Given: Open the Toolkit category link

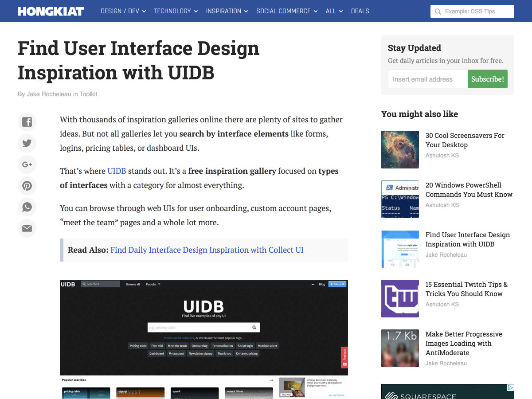Looking at the screenshot, I should click(89, 94).
